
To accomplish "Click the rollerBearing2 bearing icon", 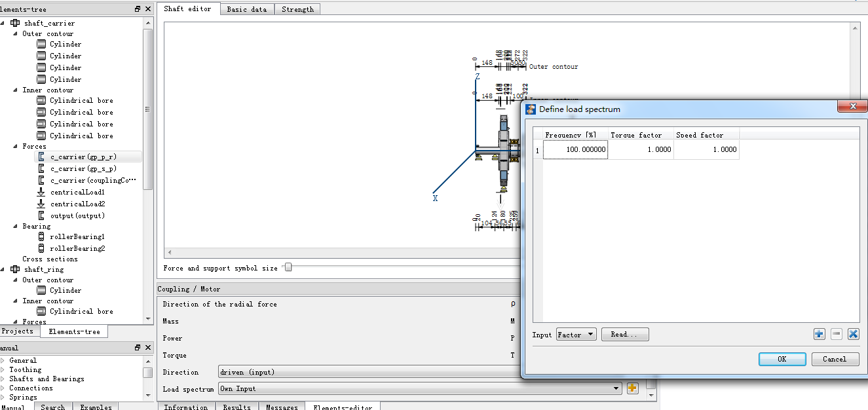I will click(41, 248).
